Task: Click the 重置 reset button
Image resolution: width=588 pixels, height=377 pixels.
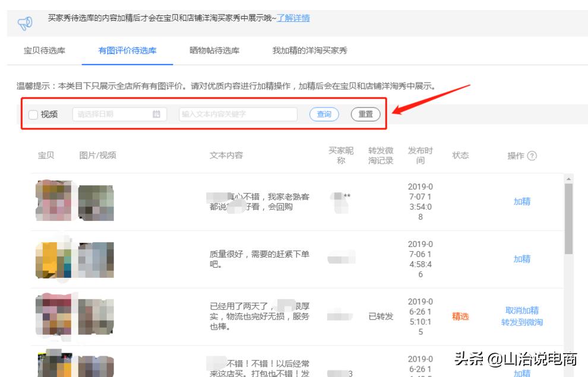Action: pyautogui.click(x=366, y=114)
